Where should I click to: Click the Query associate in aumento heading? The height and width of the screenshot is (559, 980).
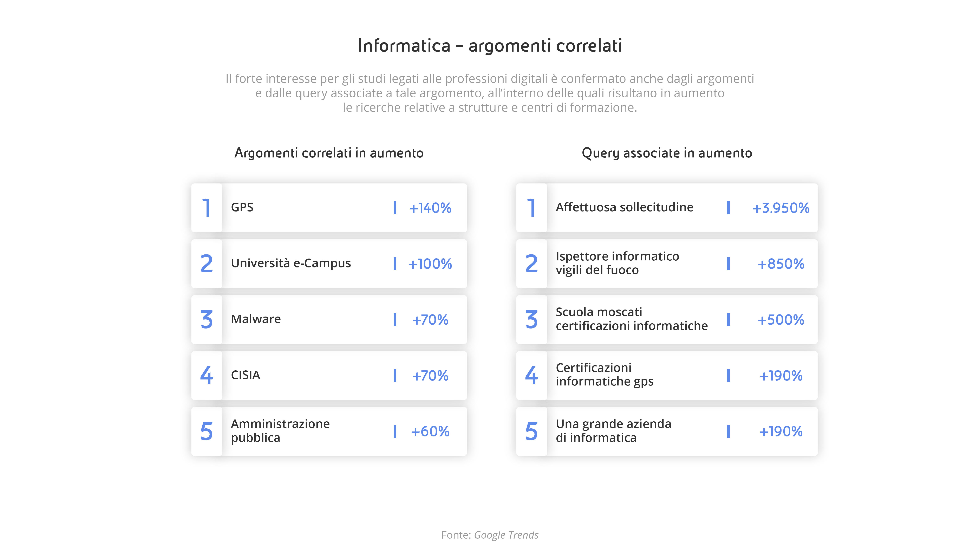667,153
